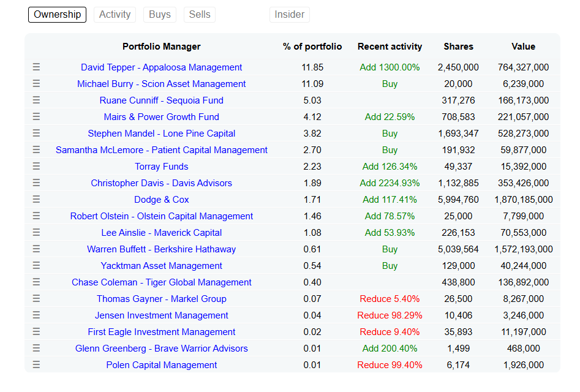Switch to the Activity tab
This screenshot has width=580, height=392.
pos(115,15)
